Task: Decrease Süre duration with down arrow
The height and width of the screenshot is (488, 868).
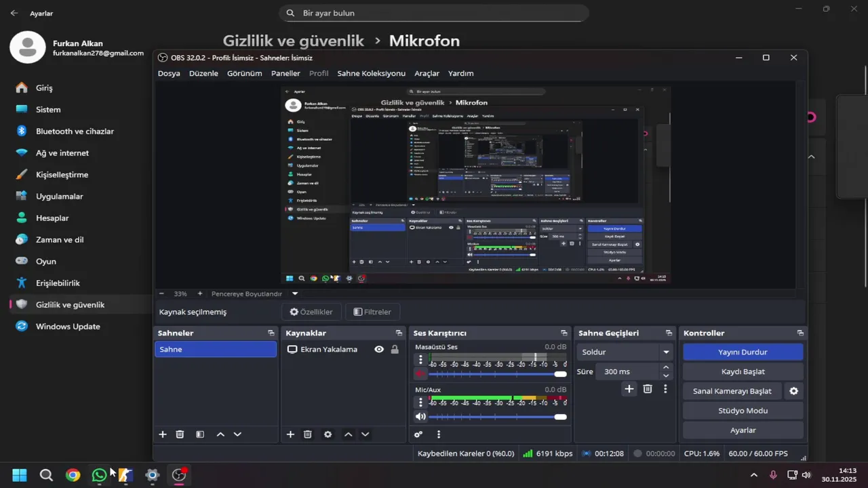Action: [x=666, y=375]
